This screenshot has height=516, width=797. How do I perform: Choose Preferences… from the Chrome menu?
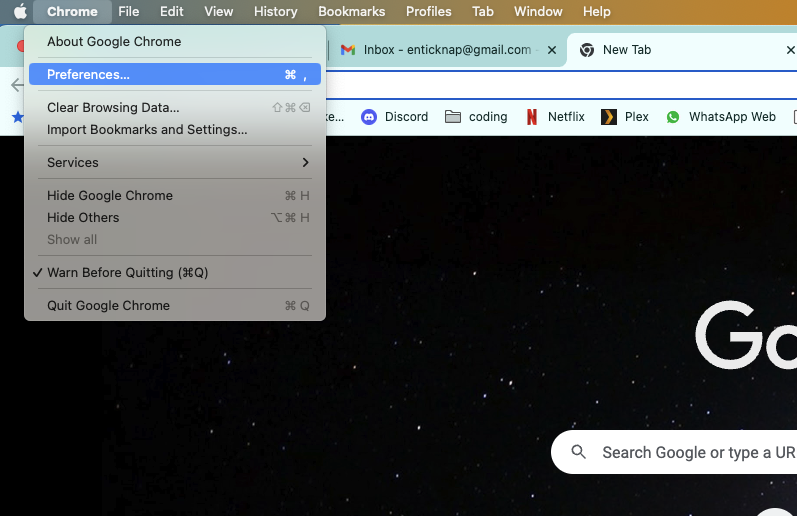pyautogui.click(x=175, y=74)
